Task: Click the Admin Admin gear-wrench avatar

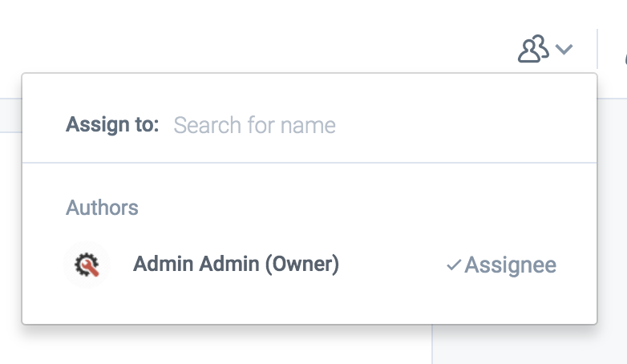Action: [86, 265]
